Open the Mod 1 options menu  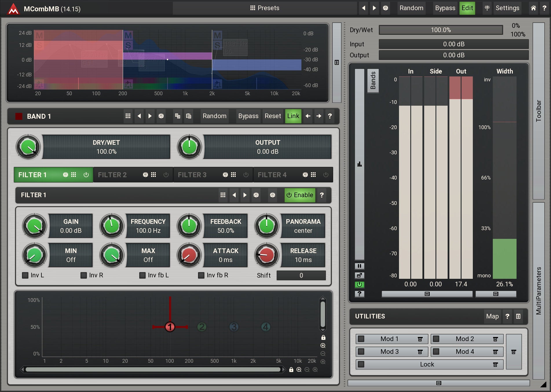tap(420, 339)
